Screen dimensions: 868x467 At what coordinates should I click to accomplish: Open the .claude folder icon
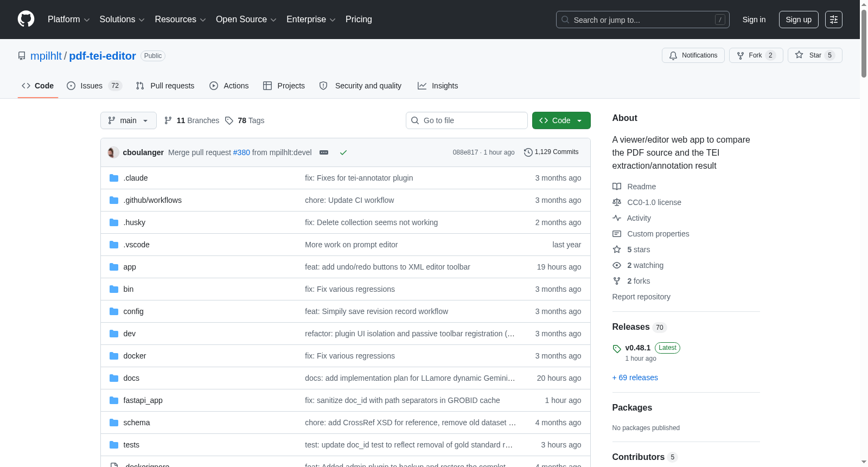114,178
